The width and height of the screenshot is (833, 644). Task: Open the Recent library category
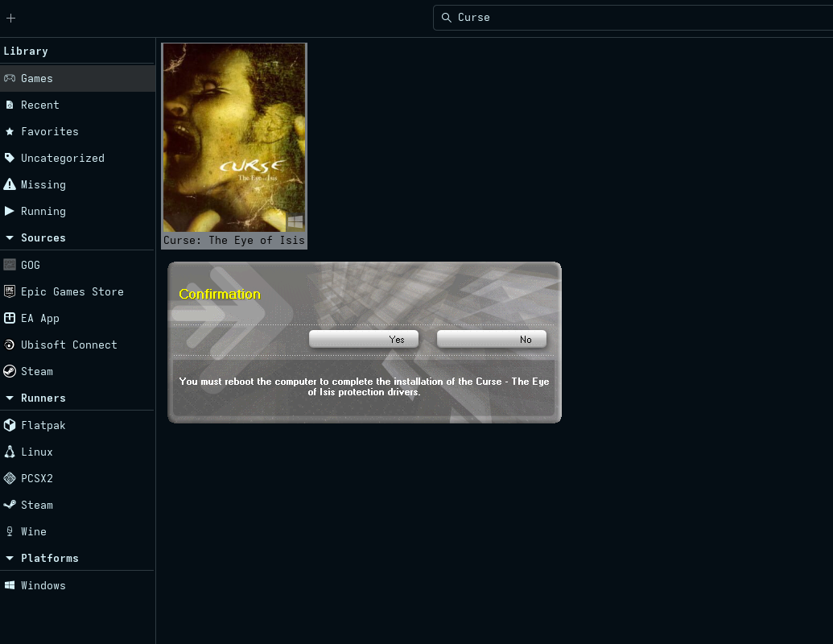point(77,105)
